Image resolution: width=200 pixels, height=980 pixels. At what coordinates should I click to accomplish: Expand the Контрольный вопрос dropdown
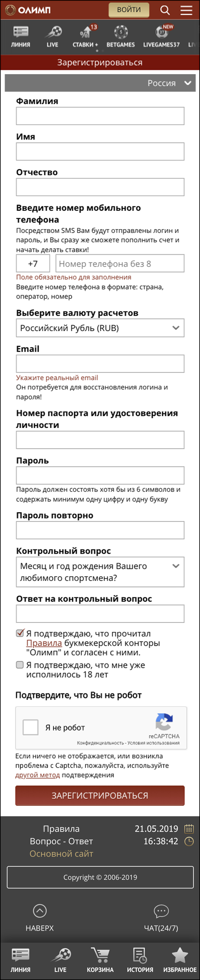point(100,572)
